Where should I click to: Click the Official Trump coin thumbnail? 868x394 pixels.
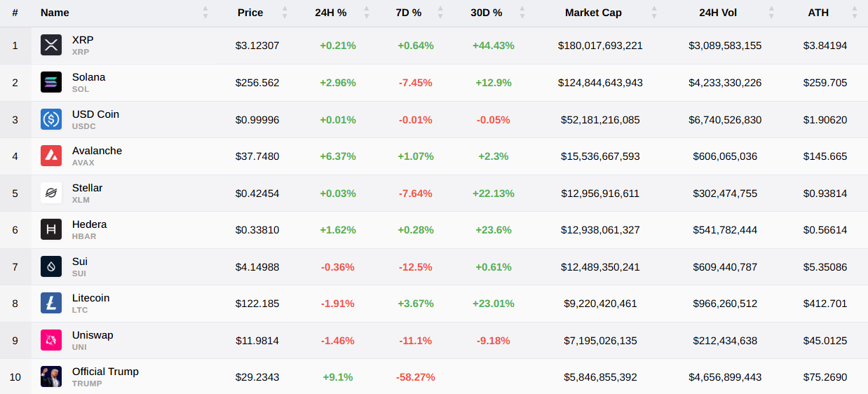pyautogui.click(x=51, y=376)
